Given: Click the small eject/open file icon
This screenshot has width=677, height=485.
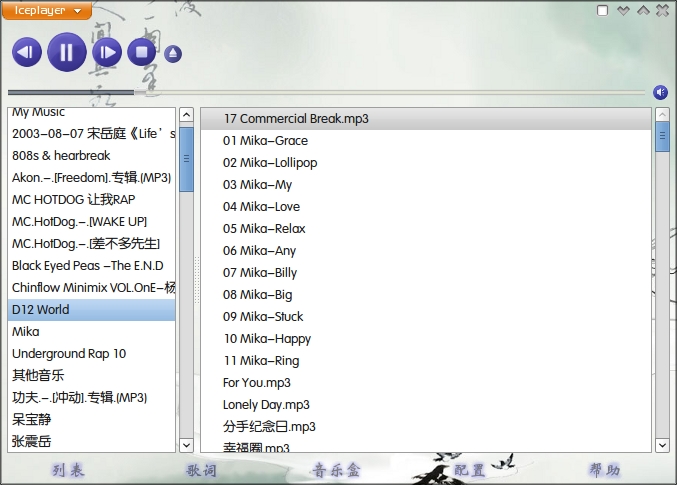Looking at the screenshot, I should (x=173, y=54).
